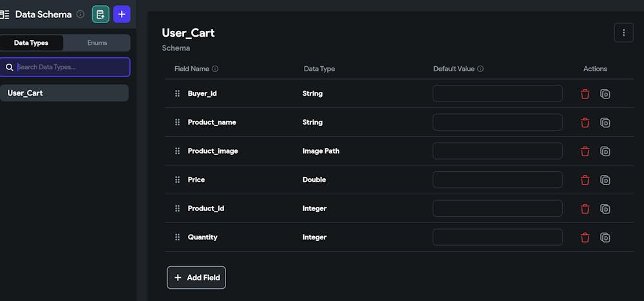
Task: Duplicate the Product_name field
Action: (605, 122)
